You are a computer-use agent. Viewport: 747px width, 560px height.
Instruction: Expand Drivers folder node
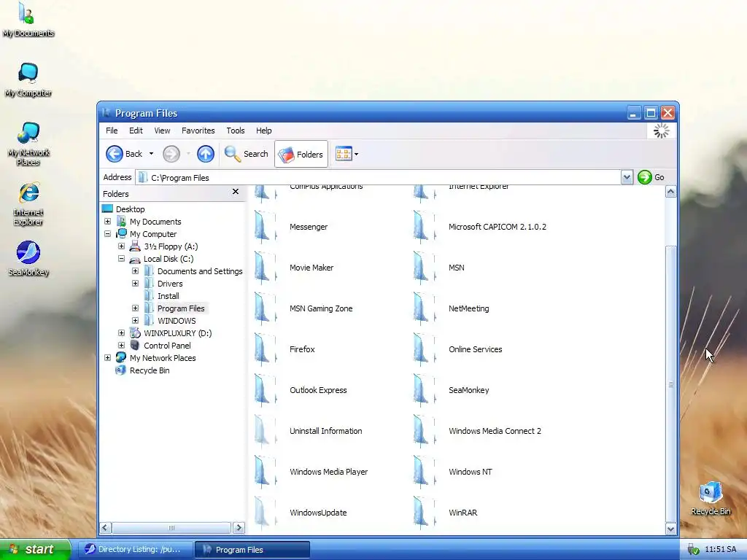(x=135, y=284)
